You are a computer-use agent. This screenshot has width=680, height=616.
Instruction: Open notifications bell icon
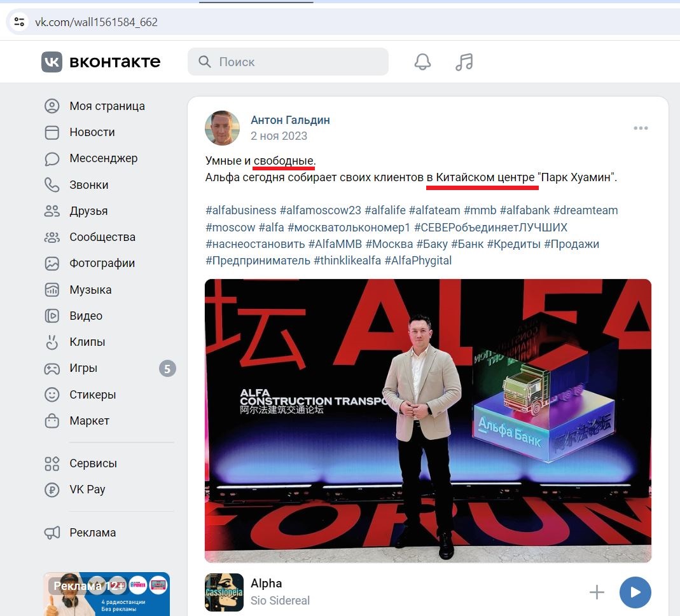(422, 62)
